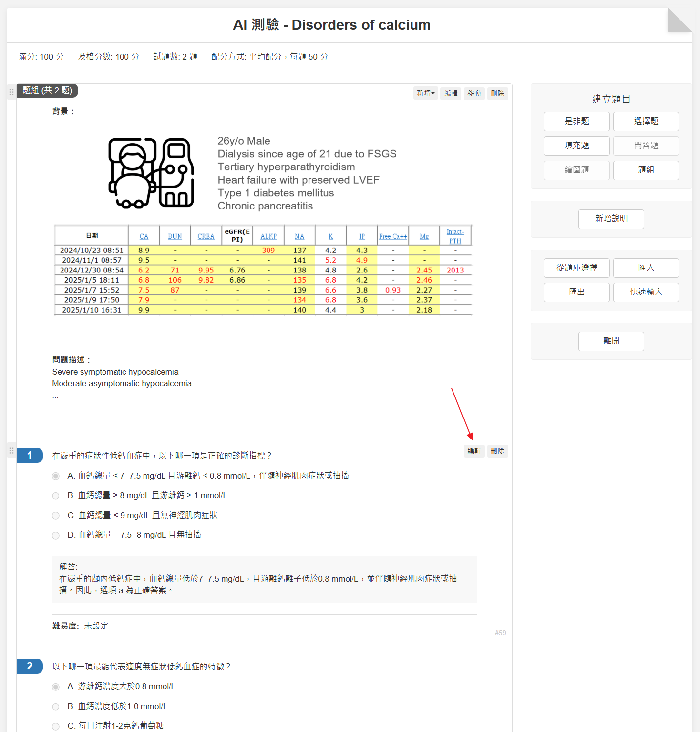Click 從題庫選擇 button
Viewport: 700px width, 732px height.
click(576, 268)
